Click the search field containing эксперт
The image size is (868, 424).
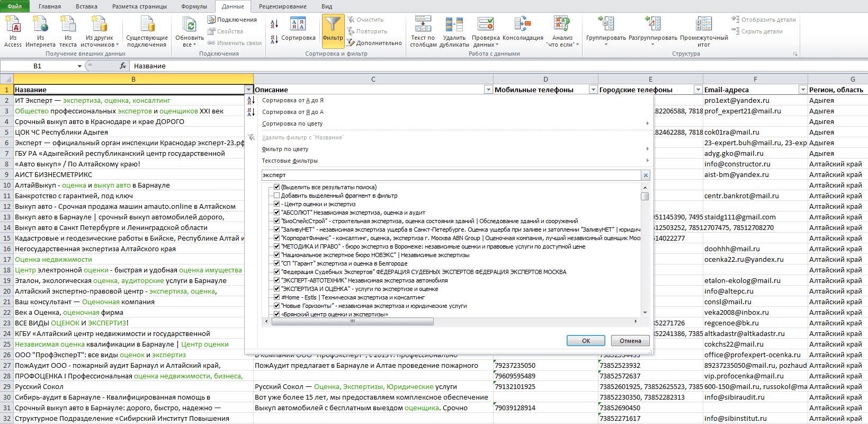tap(451, 175)
